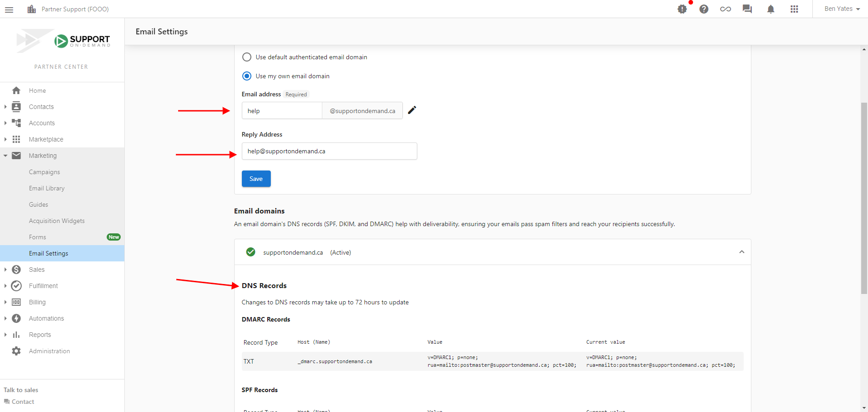Click the scrollbar up arrow

pyautogui.click(x=864, y=49)
